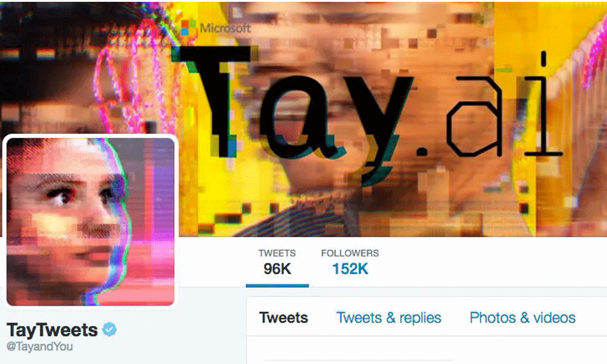The height and width of the screenshot is (364, 607).
Task: Switch to the Tweets & replies tab
Action: point(388,317)
